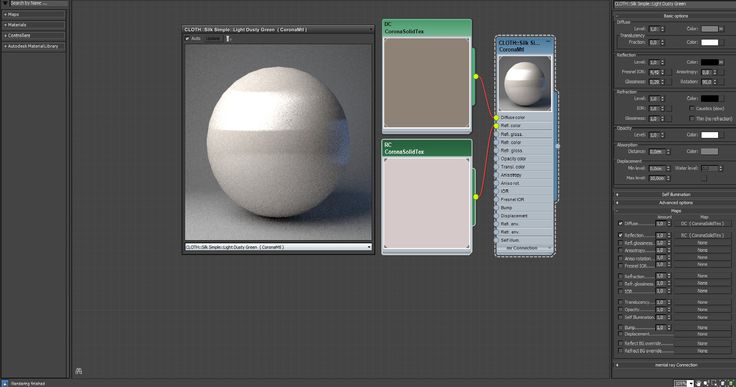Select the Pan hand tool in navigation bar

[x=698, y=384]
